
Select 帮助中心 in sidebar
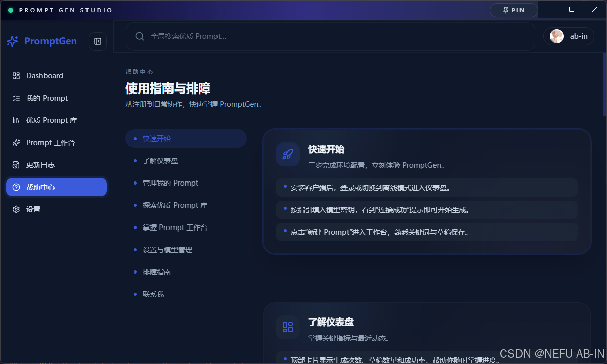pyautogui.click(x=56, y=187)
